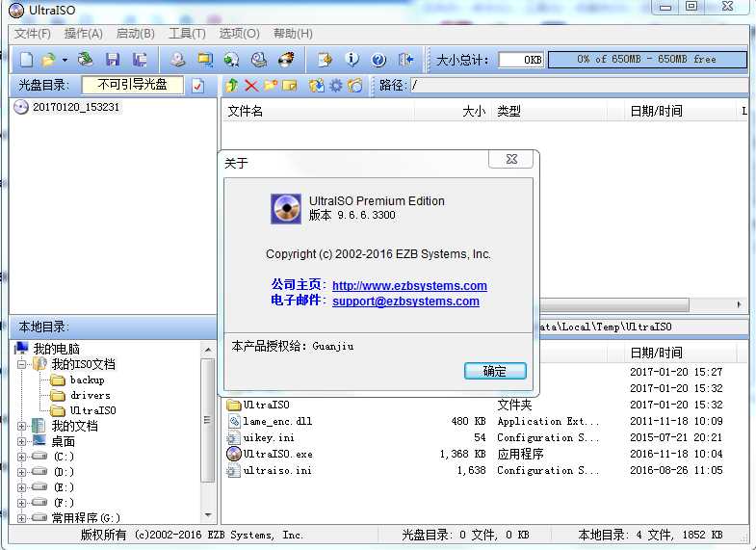
Task: Click the Open CD/DVD icon in toolbar
Action: coord(86,60)
